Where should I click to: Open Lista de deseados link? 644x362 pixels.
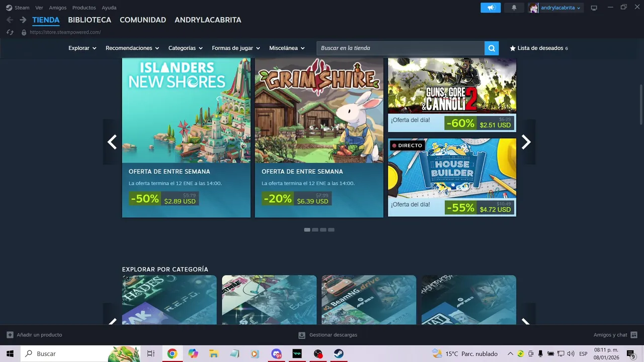pyautogui.click(x=539, y=48)
